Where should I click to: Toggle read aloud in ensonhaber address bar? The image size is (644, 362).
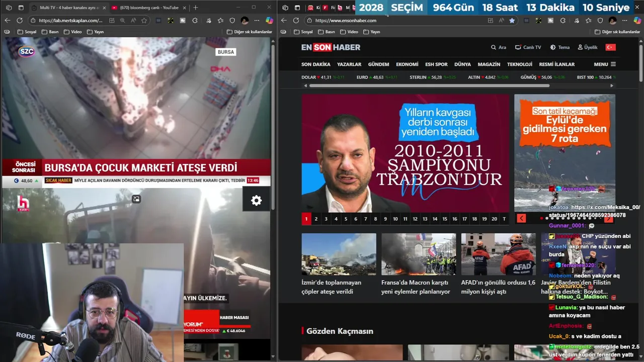(501, 20)
